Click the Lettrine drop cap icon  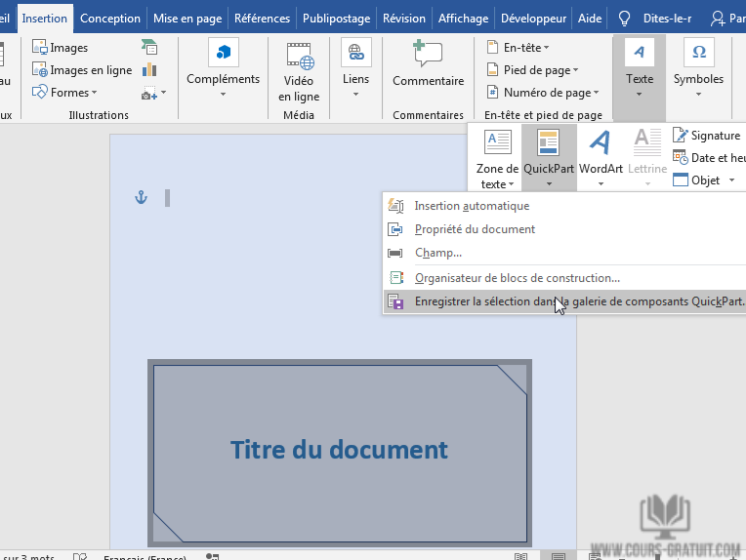647,142
